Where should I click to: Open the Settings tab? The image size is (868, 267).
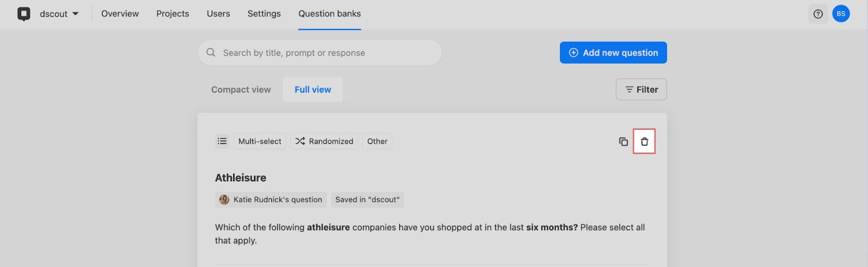click(x=264, y=14)
